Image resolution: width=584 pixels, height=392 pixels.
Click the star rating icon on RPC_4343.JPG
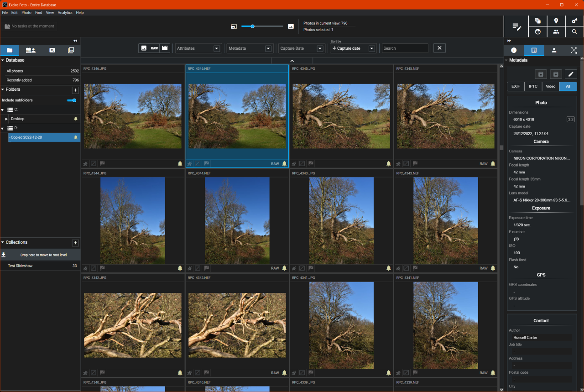click(294, 268)
